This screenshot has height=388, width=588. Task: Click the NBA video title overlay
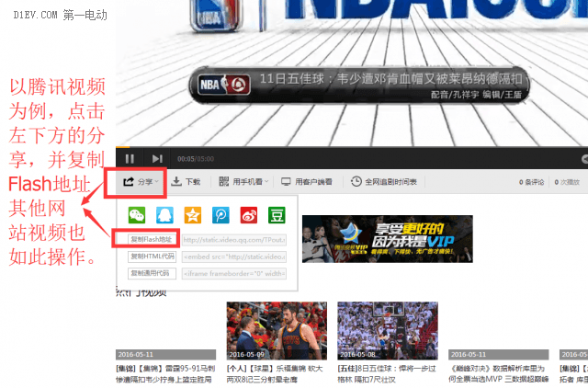pyautogui.click(x=359, y=86)
